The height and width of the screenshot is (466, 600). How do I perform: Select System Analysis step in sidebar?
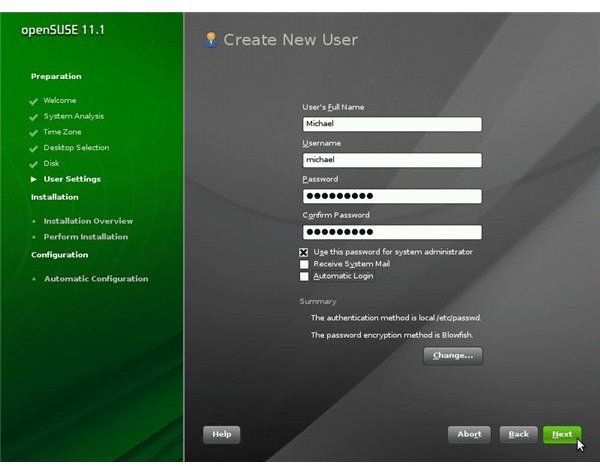tap(73, 116)
